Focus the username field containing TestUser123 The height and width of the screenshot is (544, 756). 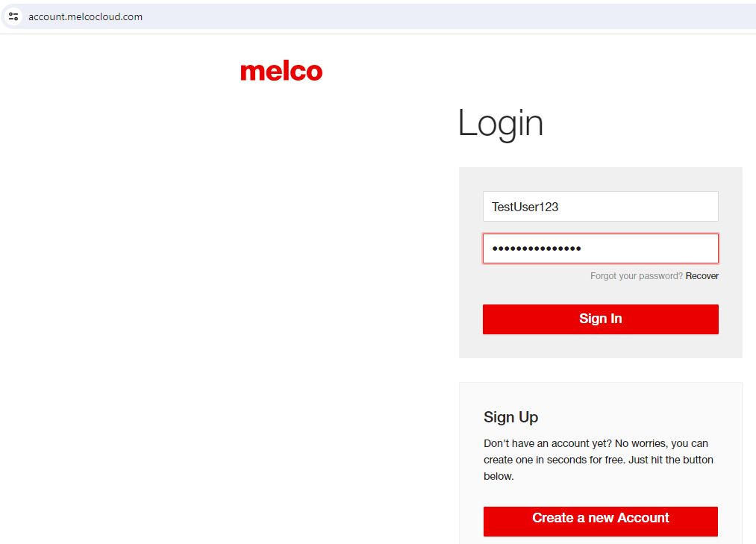(x=600, y=207)
